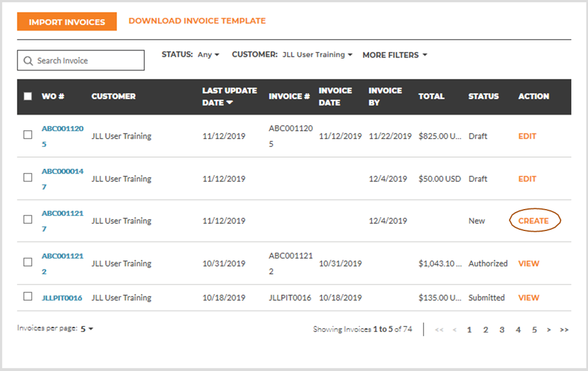Check the box for ABC0011217
This screenshot has height=371, width=588.
pyautogui.click(x=28, y=219)
